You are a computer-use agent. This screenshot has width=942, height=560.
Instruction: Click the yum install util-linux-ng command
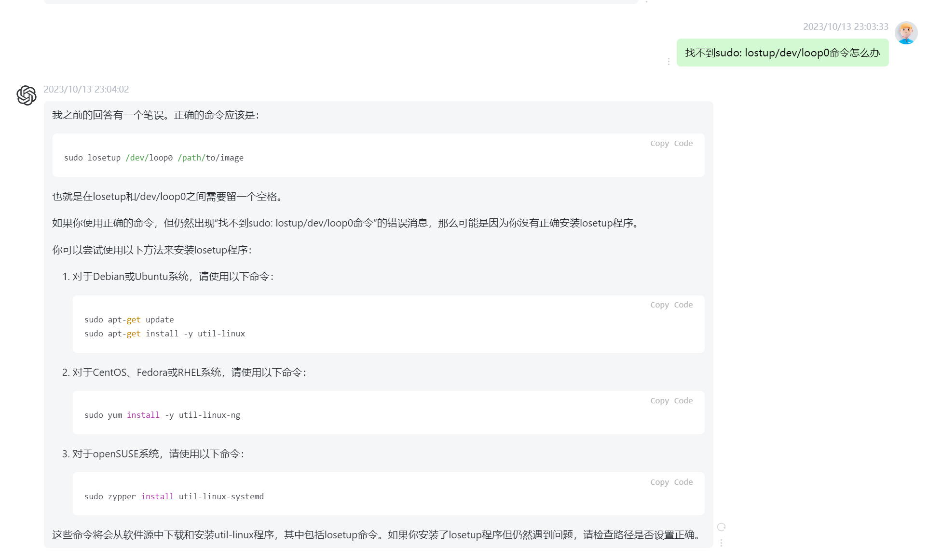[162, 415]
